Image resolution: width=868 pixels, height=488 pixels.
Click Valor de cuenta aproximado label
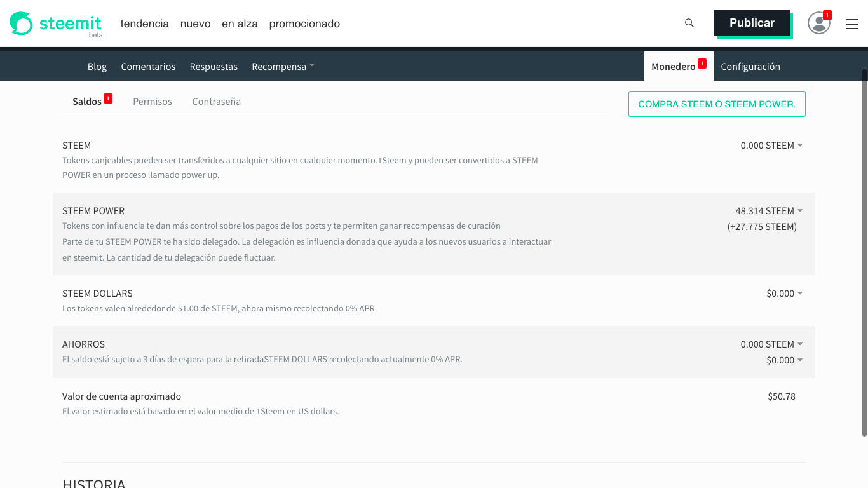pyautogui.click(x=121, y=396)
